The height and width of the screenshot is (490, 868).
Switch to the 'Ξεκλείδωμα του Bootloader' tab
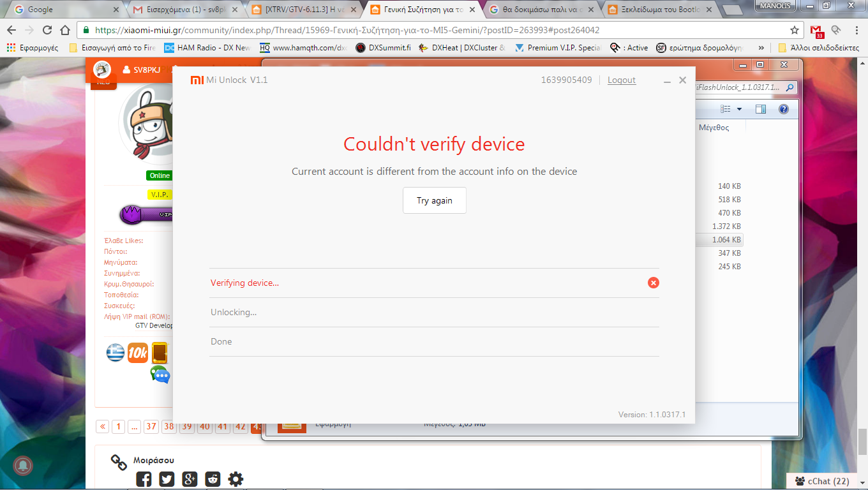click(x=659, y=10)
